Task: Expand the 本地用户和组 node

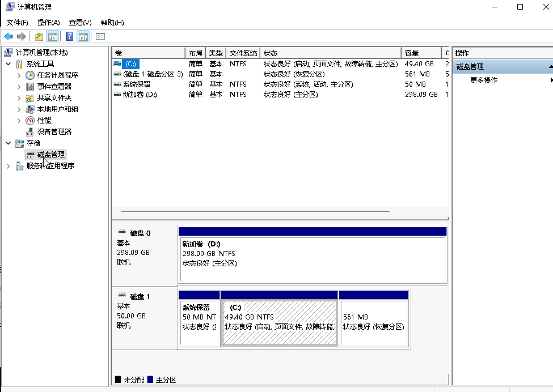Action: (x=19, y=109)
